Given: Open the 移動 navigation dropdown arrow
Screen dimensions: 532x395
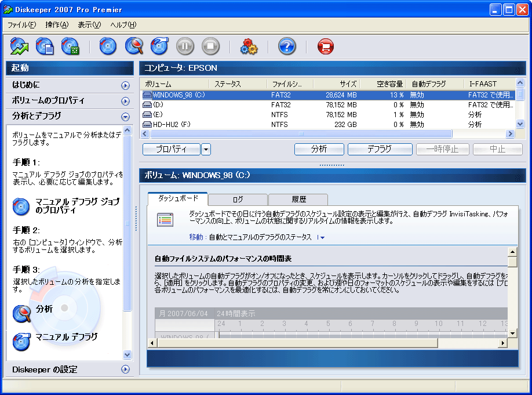Looking at the screenshot, I should pyautogui.click(x=321, y=237).
